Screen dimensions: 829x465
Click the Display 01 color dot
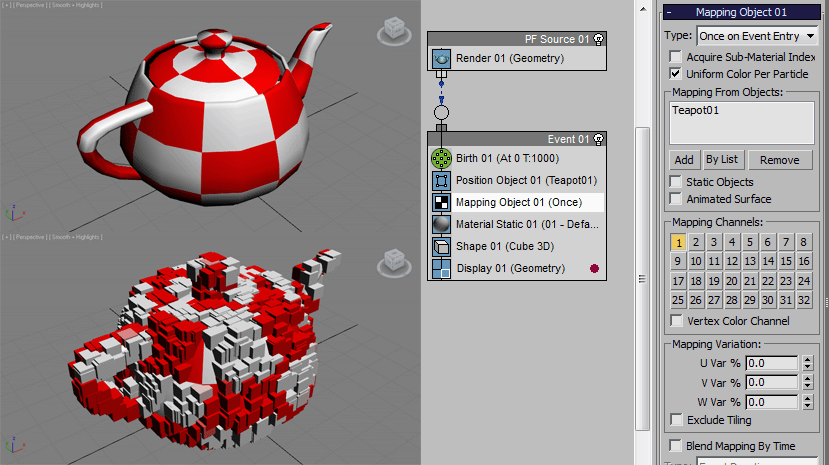(x=595, y=268)
